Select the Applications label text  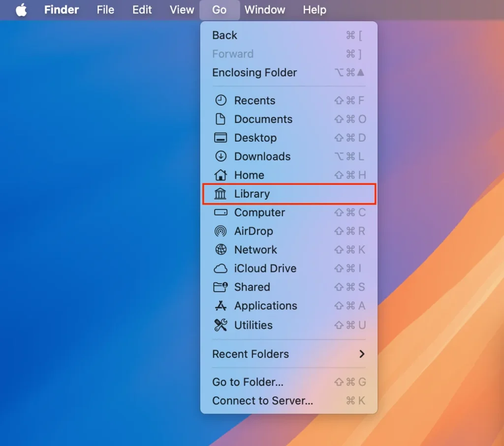(x=265, y=306)
